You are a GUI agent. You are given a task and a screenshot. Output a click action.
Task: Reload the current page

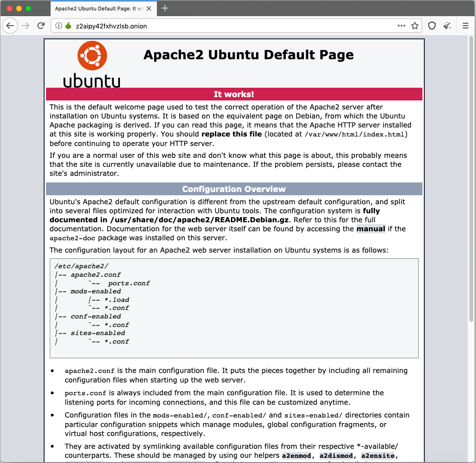[x=41, y=26]
